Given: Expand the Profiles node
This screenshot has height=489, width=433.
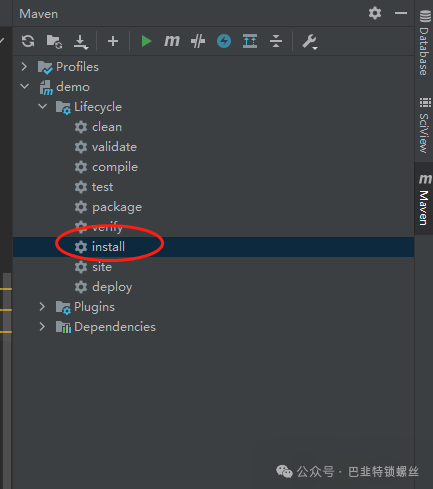Looking at the screenshot, I should 24,67.
